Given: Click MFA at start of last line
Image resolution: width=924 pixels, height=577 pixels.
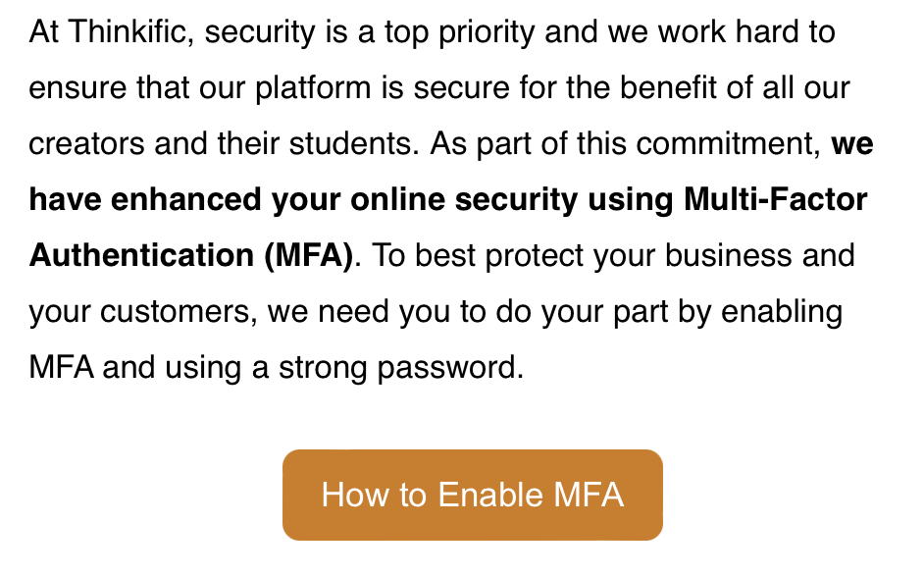Looking at the screenshot, I should tap(61, 368).
